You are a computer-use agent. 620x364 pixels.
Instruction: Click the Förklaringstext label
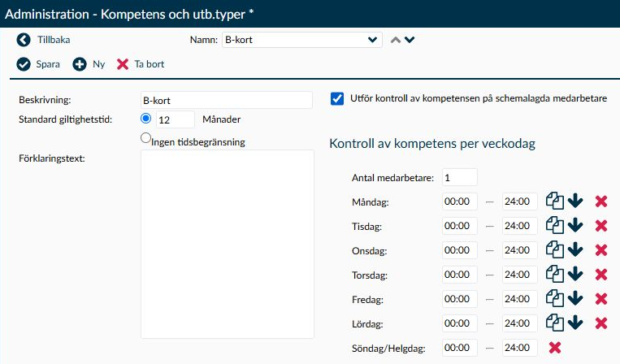click(52, 159)
